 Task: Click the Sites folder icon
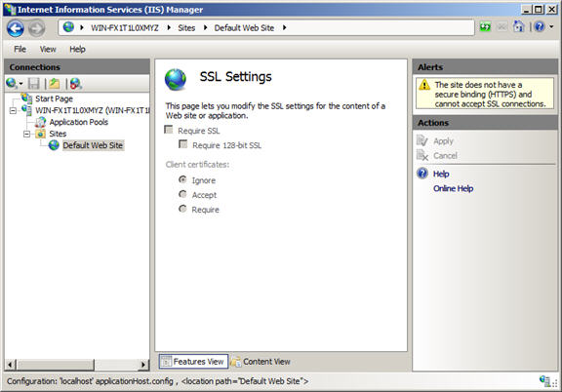click(x=41, y=134)
